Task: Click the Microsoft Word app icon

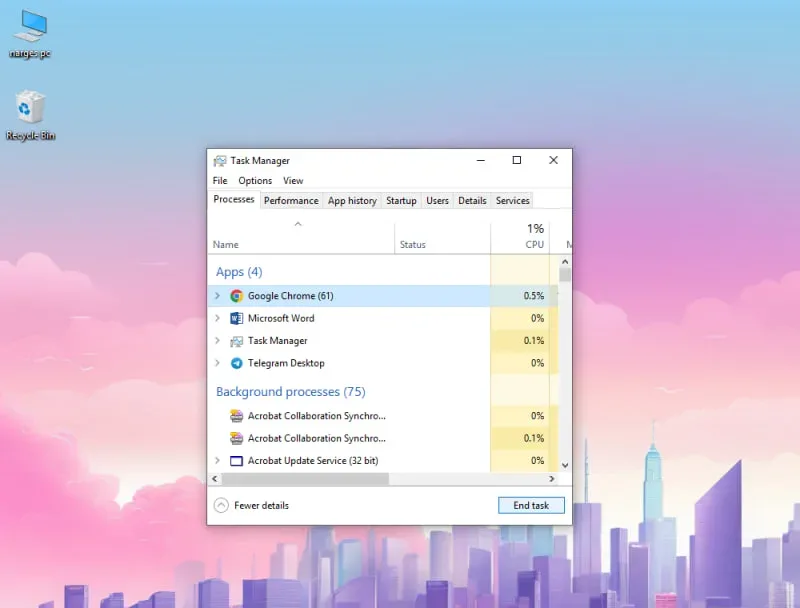Action: 236,318
